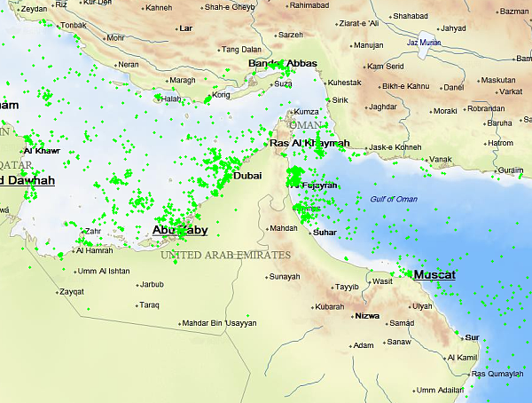Select the Nizwa town label

pyautogui.click(x=367, y=316)
